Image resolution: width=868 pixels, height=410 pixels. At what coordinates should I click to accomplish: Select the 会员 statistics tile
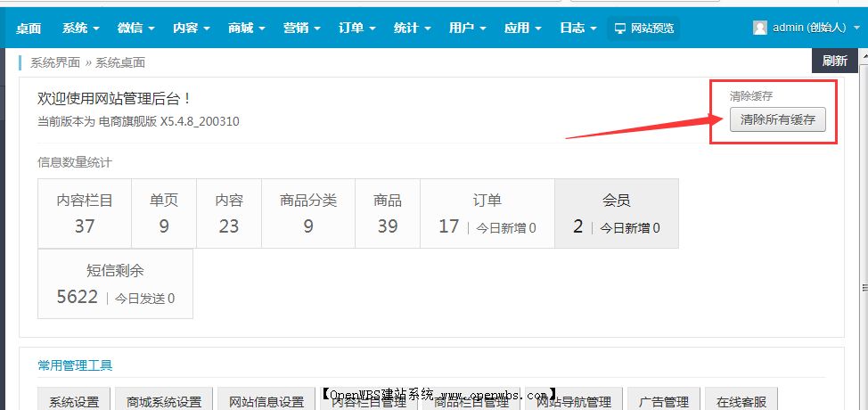click(x=616, y=214)
